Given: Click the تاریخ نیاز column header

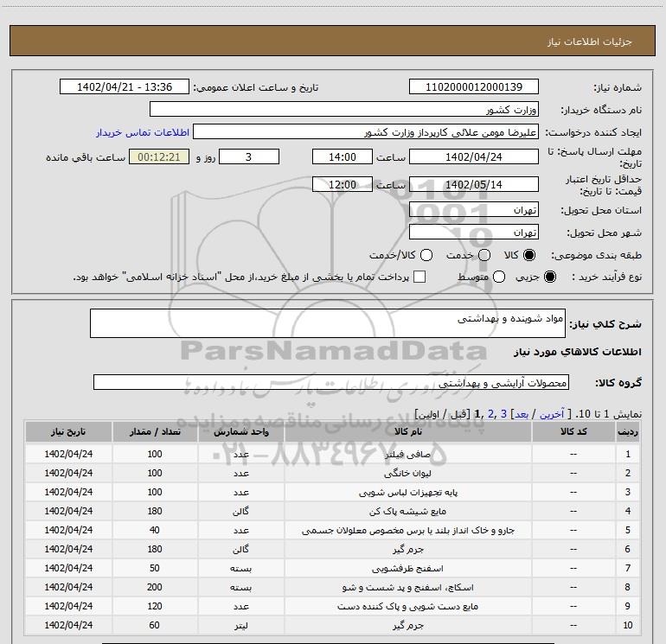Looking at the screenshot, I should coord(68,431).
